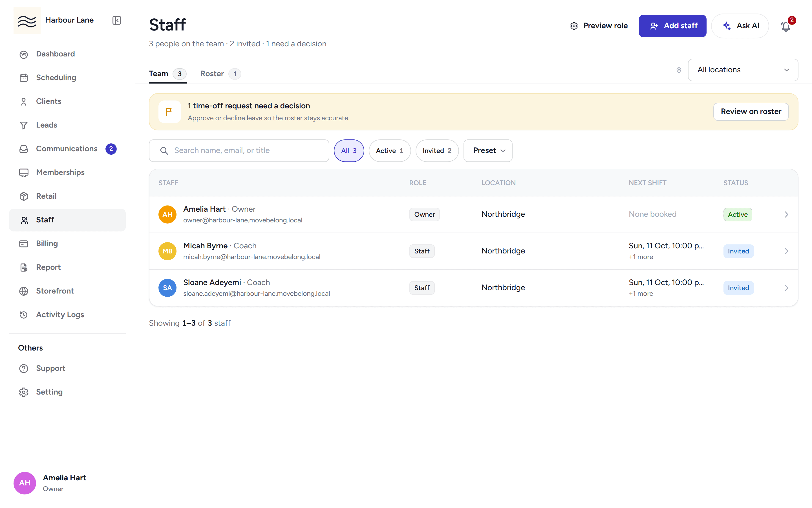This screenshot has height=508, width=812.
Task: Click the Team tab count badge 3
Action: (x=180, y=74)
